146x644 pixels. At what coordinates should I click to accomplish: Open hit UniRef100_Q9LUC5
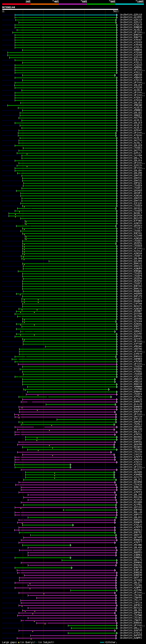(131, 85)
